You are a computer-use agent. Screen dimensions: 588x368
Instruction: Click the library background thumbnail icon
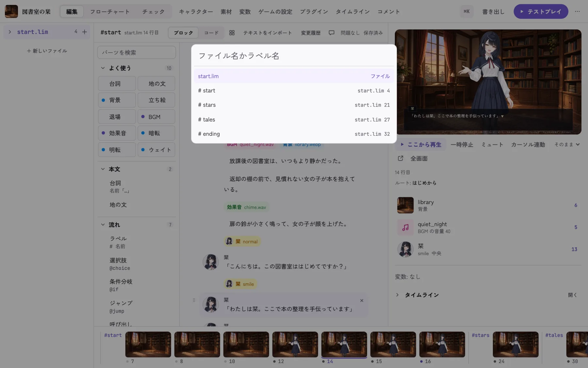(x=405, y=205)
